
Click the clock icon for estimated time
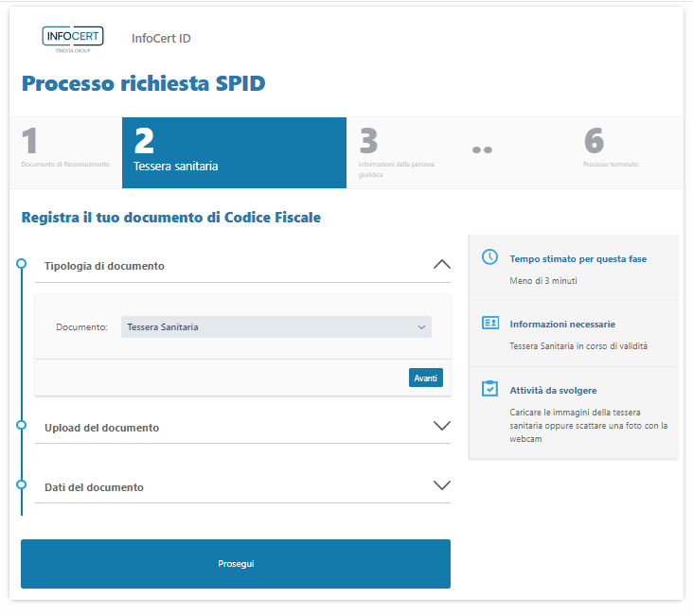[489, 257]
